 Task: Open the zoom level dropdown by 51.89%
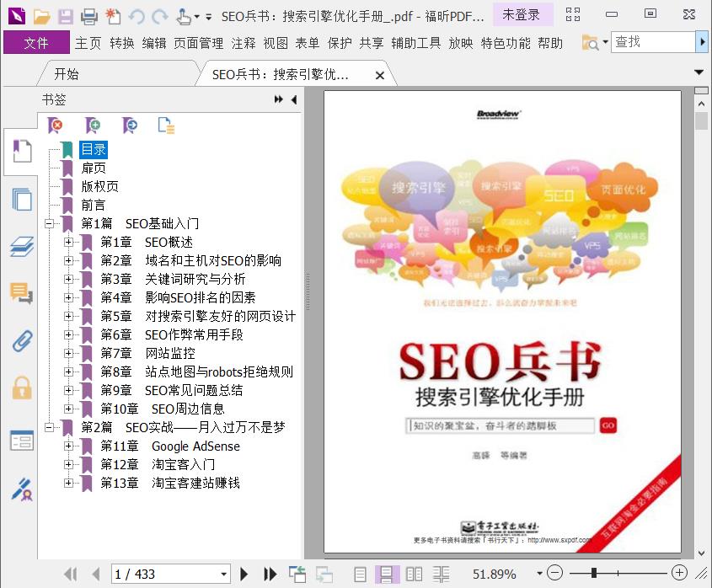click(x=539, y=574)
